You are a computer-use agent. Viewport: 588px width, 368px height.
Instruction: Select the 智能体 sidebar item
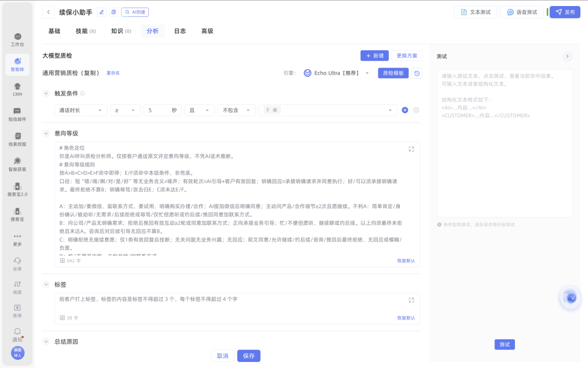point(17,64)
